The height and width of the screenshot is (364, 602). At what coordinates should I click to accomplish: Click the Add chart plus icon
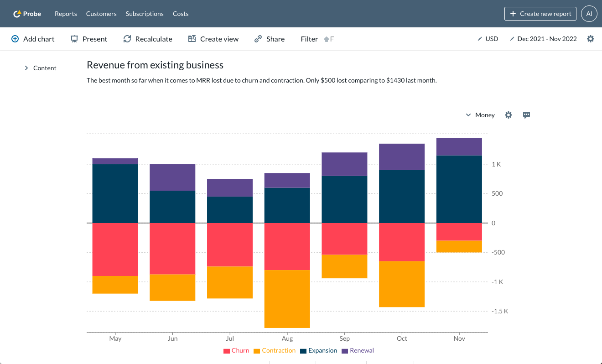tap(15, 39)
